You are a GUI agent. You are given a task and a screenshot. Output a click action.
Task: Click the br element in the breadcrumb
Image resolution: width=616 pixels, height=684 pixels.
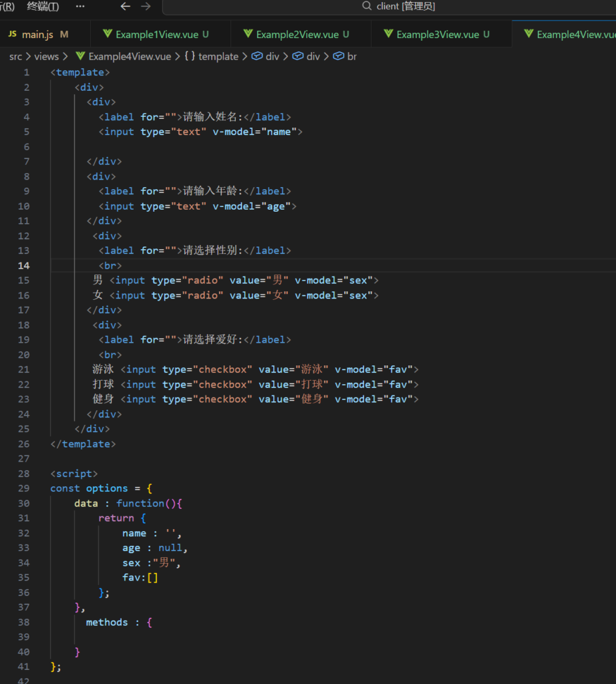352,57
